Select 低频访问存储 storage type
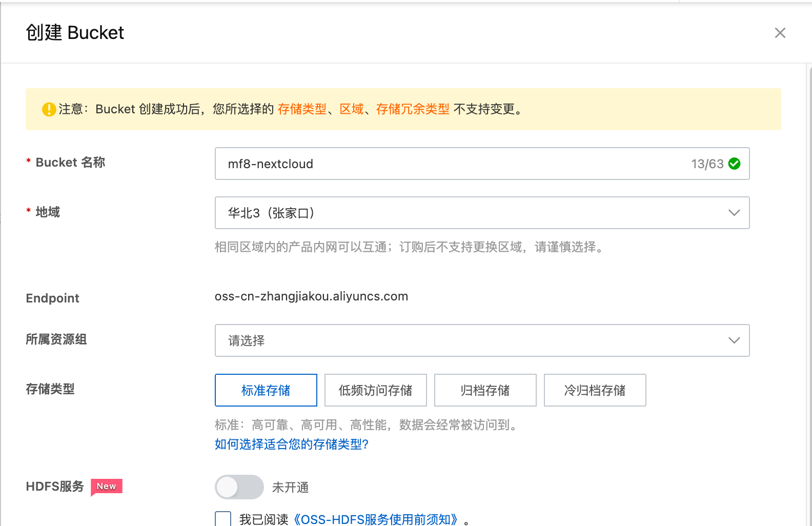The image size is (812, 526). (x=375, y=390)
